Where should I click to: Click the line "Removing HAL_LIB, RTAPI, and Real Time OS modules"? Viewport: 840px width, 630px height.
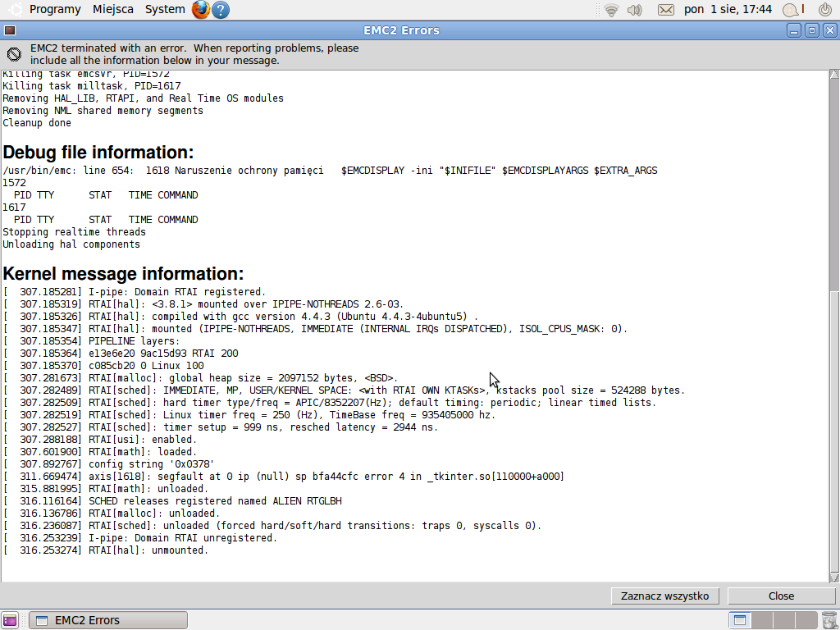[143, 98]
